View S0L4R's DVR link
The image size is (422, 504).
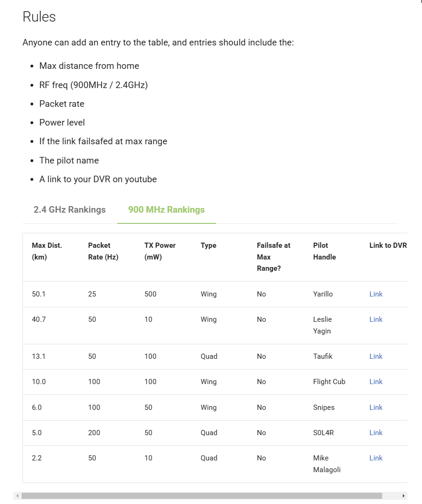click(x=376, y=433)
